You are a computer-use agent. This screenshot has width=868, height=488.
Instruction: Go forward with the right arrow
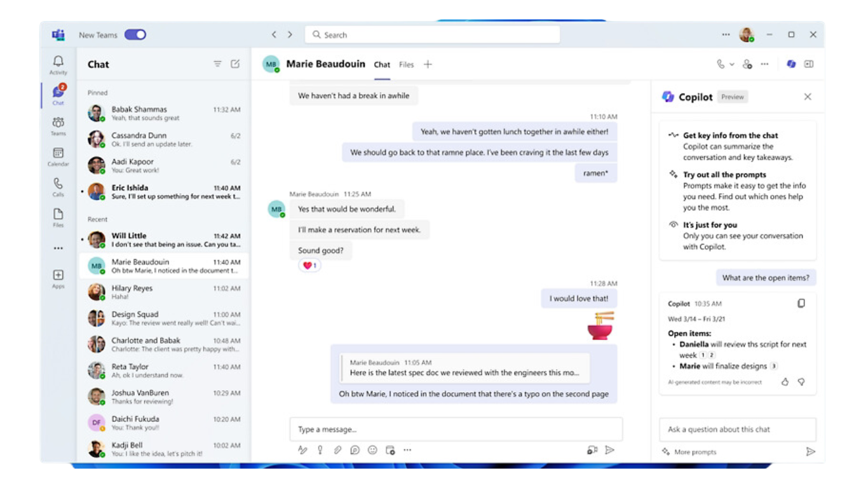click(x=290, y=35)
